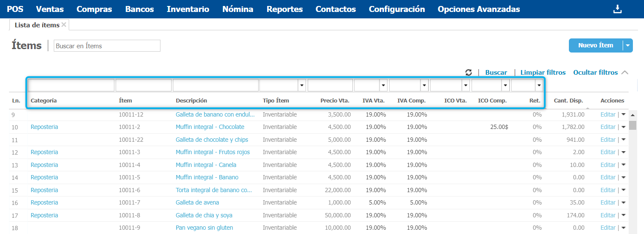Open Galleta de chia y soya item

pyautogui.click(x=204, y=215)
